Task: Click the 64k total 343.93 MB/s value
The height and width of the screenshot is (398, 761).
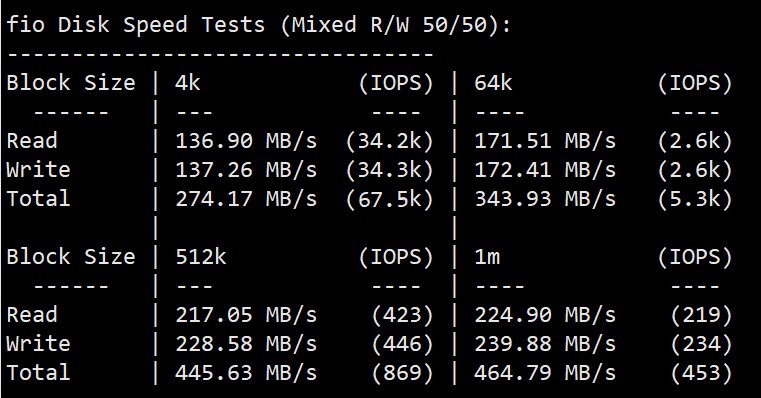Action: pos(545,199)
